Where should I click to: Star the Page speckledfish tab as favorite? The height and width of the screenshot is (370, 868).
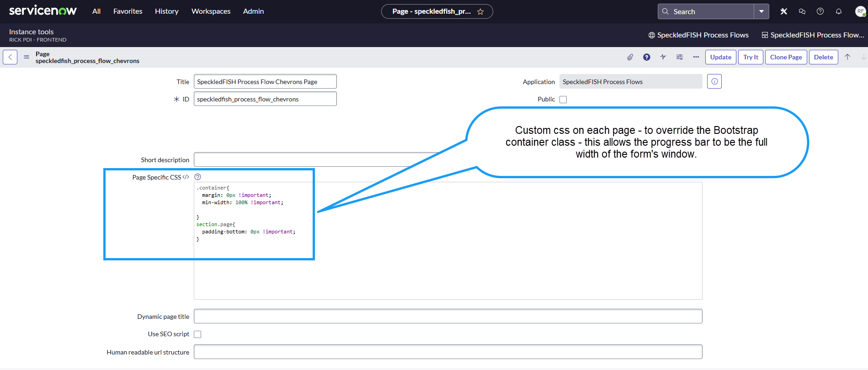tap(480, 12)
